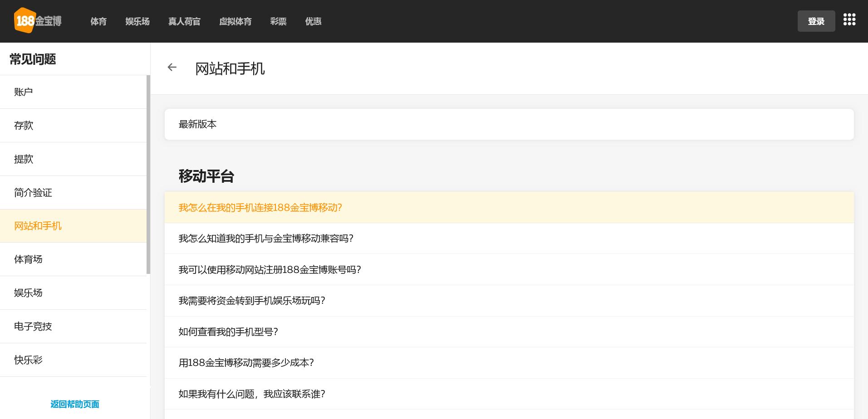This screenshot has width=868, height=419.
Task: Expand question 我怎么知道我的手机与金宝博移动兼容吗?
Action: [509, 239]
